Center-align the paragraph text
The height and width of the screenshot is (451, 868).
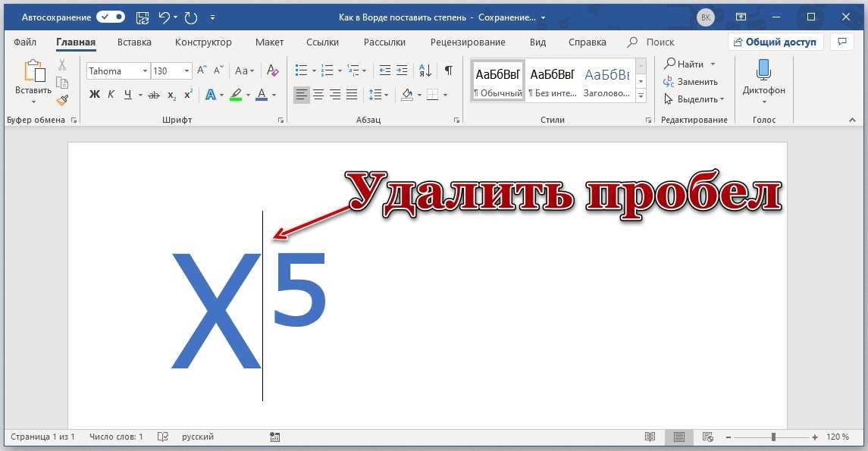pos(318,95)
